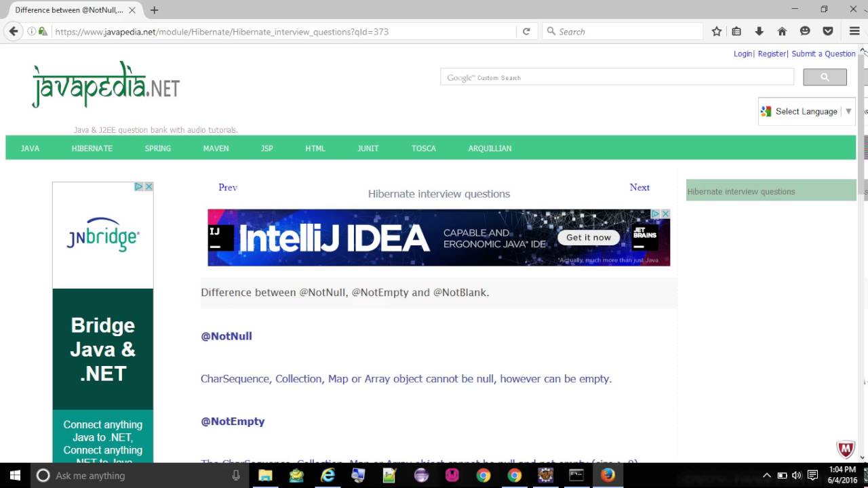The image size is (868, 488).
Task: Open the ARQUILLIAN menu item
Action: [490, 148]
